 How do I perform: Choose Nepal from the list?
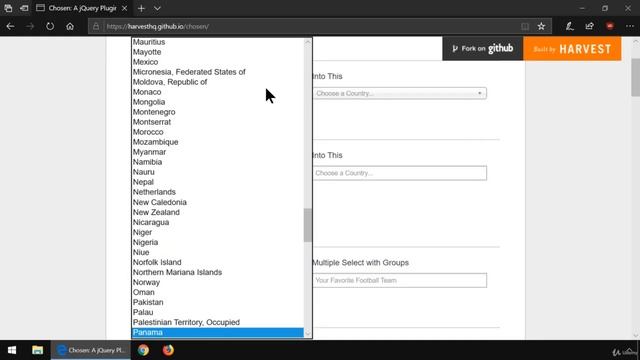[218, 182]
